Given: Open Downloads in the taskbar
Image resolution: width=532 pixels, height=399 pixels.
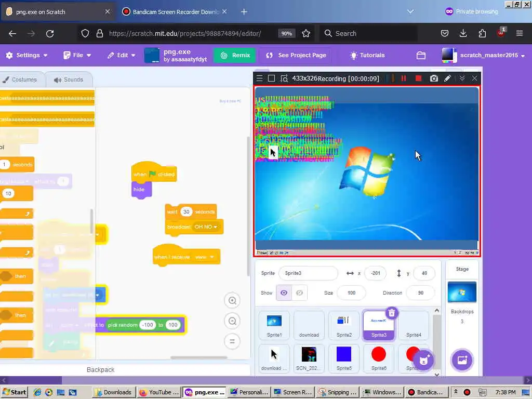Looking at the screenshot, I should [113, 392].
